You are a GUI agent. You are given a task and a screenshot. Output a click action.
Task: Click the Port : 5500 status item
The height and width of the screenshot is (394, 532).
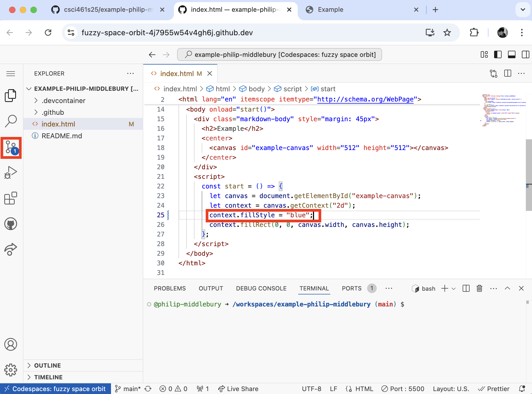tap(403, 389)
